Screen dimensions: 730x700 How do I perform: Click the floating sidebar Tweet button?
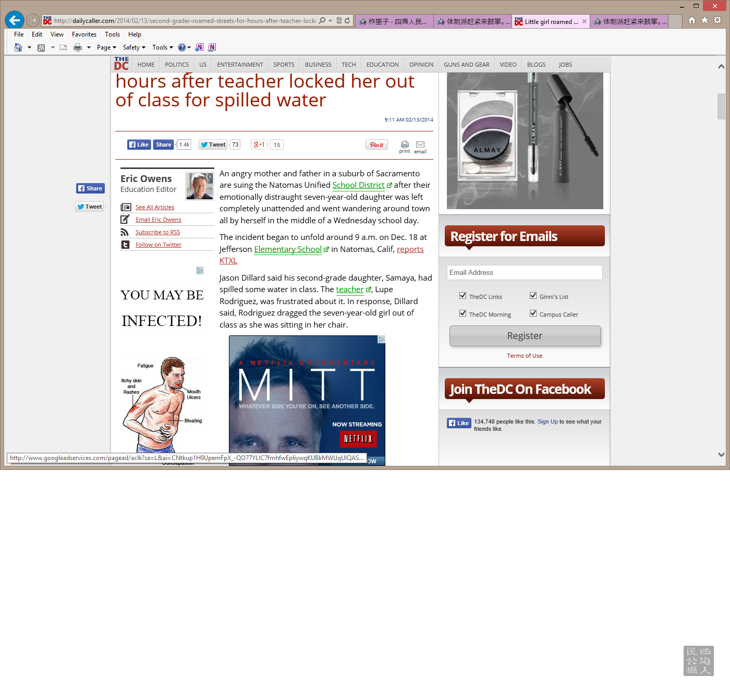pos(90,207)
